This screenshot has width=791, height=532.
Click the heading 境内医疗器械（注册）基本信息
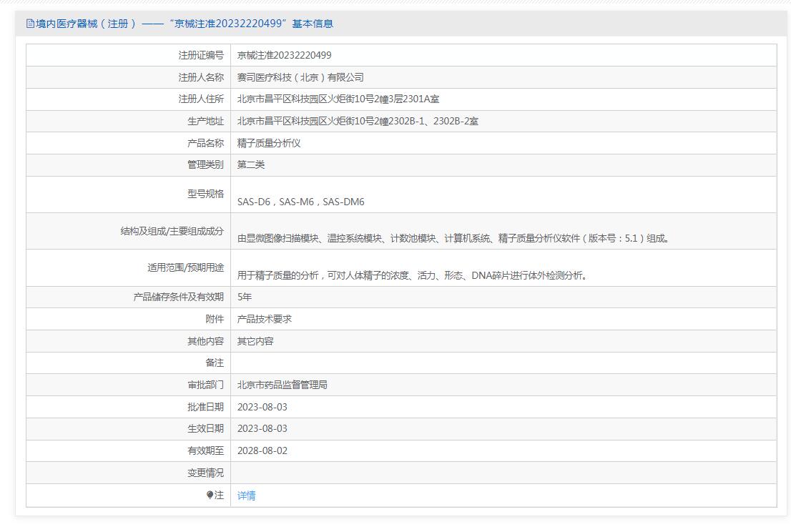tap(185, 24)
